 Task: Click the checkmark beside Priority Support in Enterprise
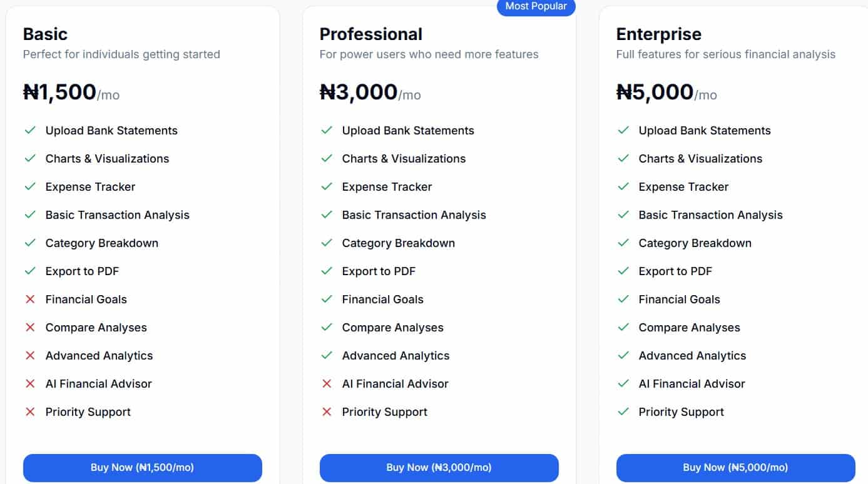[623, 411]
